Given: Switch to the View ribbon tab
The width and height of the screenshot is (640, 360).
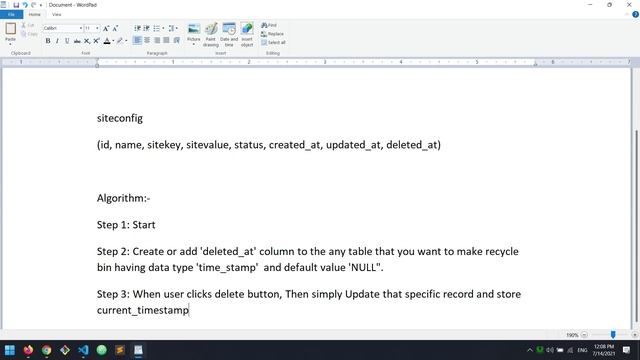Looking at the screenshot, I should [x=56, y=14].
